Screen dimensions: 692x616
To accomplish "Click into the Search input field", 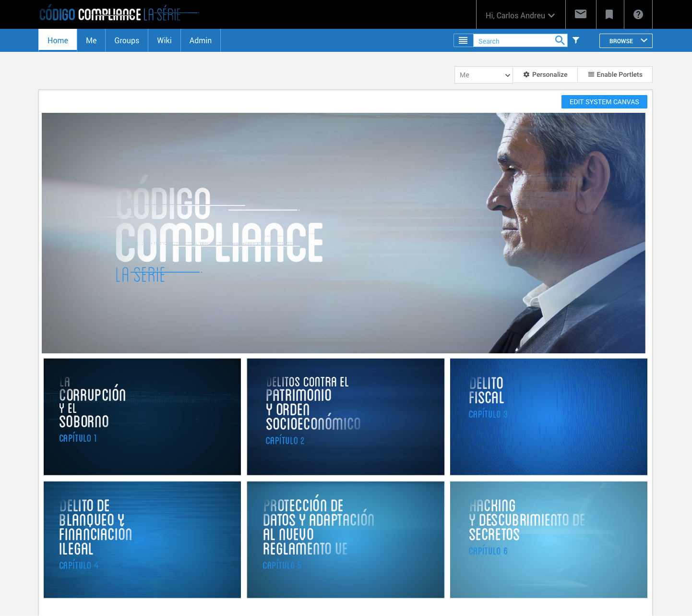I will [x=513, y=41].
